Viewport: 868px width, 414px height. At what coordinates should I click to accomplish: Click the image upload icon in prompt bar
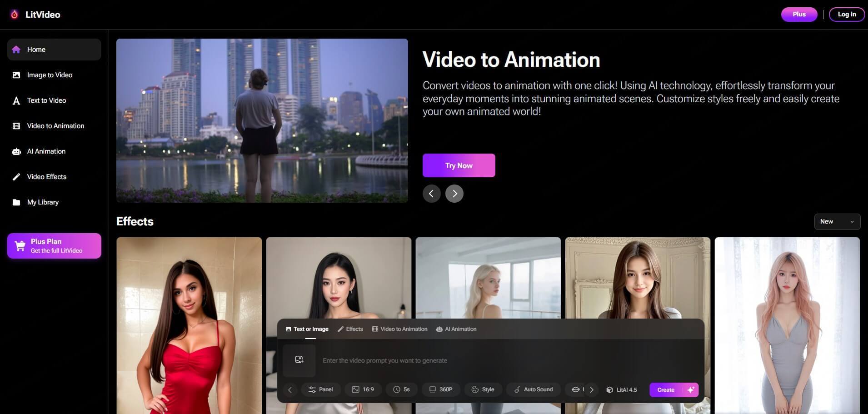(x=299, y=359)
